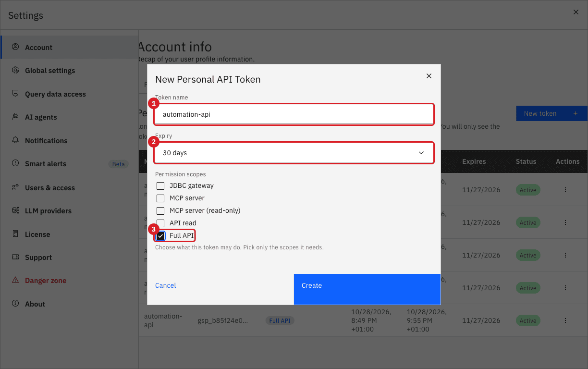Viewport: 588px width, 369px height.
Task: Click the Expires column header
Action: 474,161
